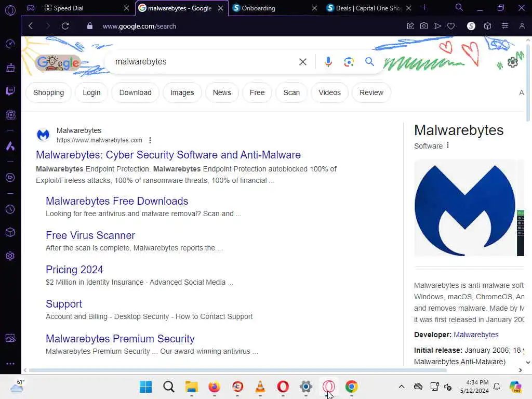Open Capital One Shopping extension icon

[471, 26]
